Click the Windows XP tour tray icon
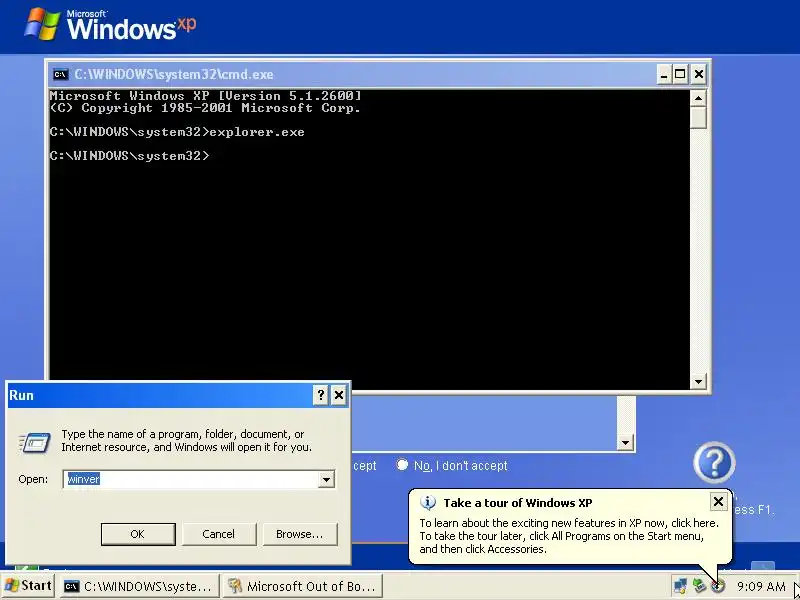Screen dimensions: 800x600 click(x=718, y=587)
